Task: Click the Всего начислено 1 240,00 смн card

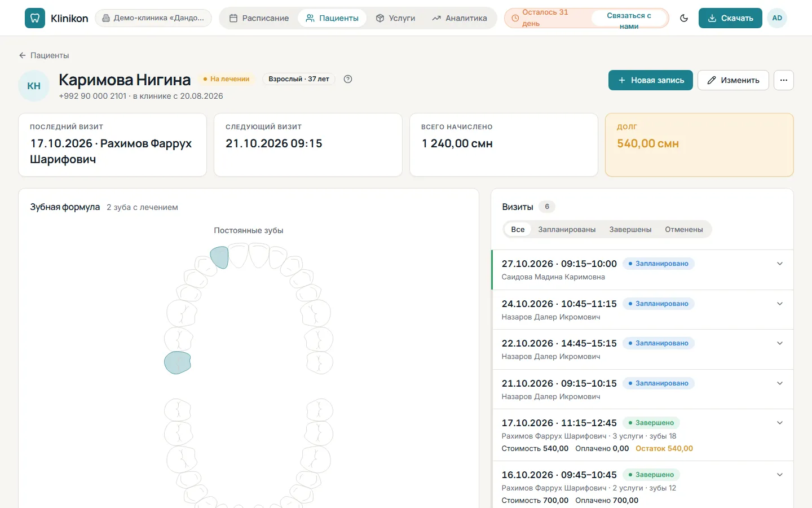Action: [x=504, y=145]
